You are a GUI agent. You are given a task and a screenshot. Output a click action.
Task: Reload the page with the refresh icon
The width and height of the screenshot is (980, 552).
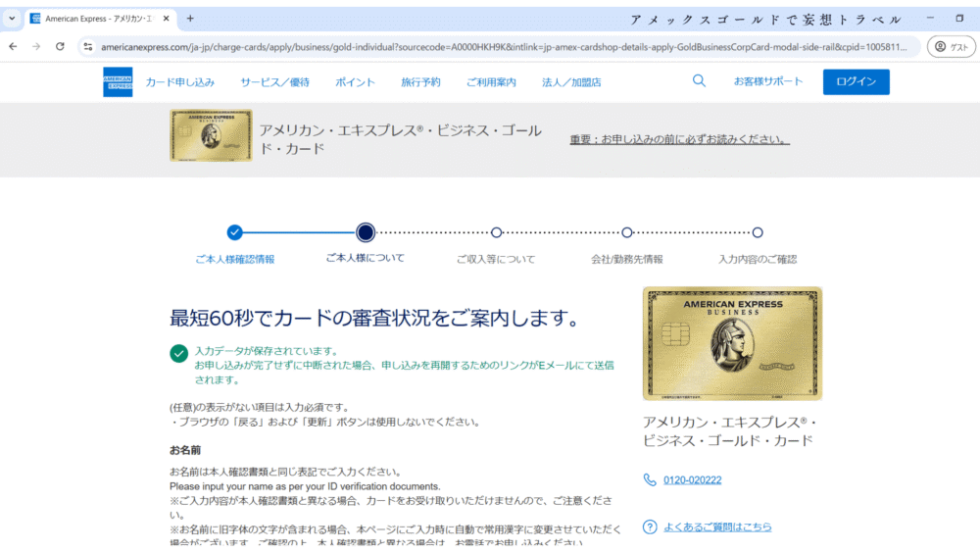60,47
